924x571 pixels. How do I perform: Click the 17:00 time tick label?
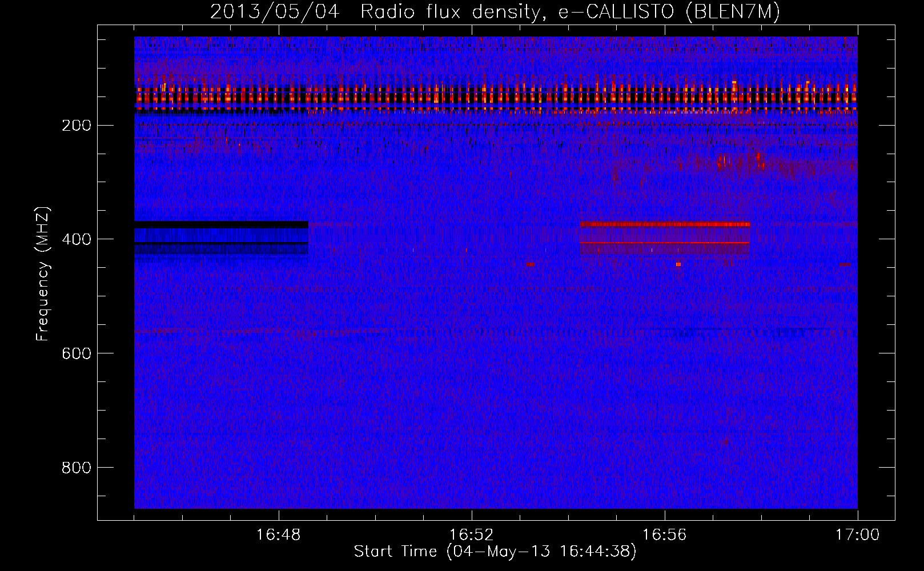(858, 535)
